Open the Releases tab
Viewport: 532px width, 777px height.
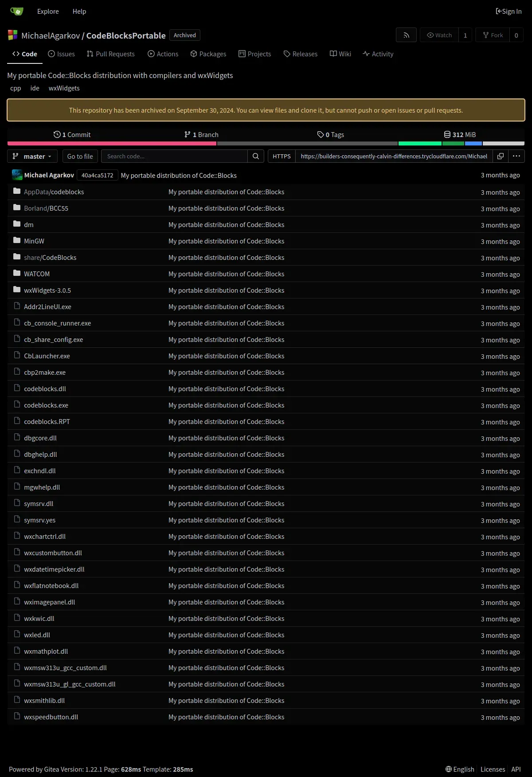pyautogui.click(x=301, y=54)
